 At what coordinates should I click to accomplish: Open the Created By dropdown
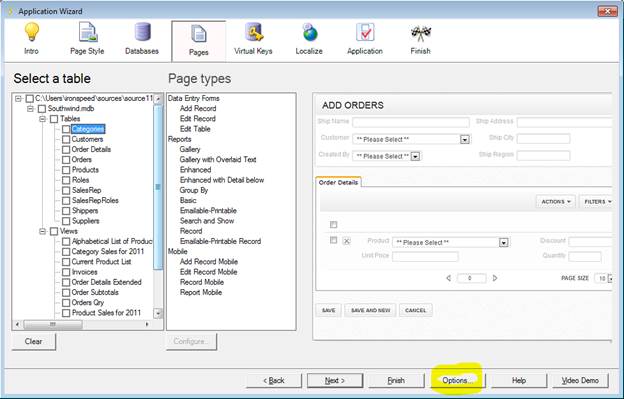pyautogui.click(x=415, y=156)
